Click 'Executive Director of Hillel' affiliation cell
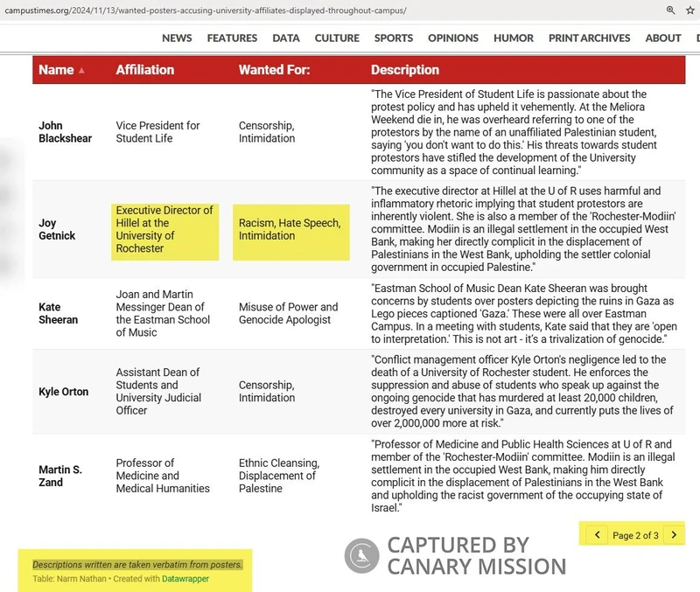This screenshot has height=592, width=700. pyautogui.click(x=164, y=229)
